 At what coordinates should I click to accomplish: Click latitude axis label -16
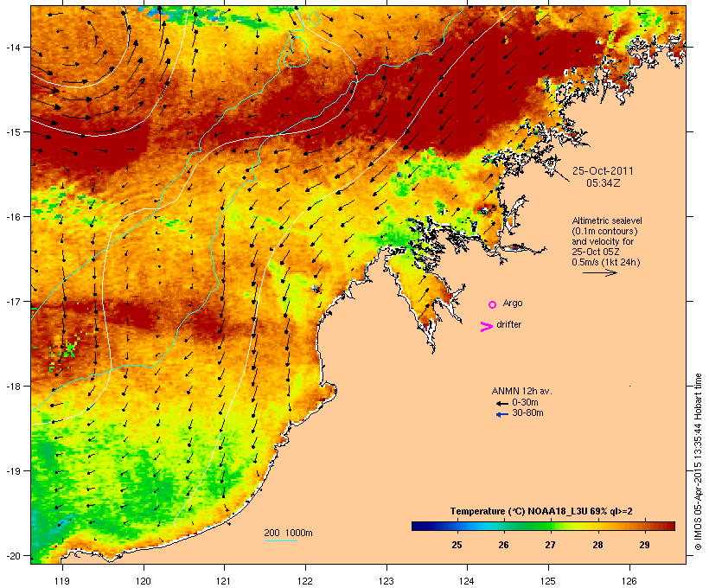(12, 217)
